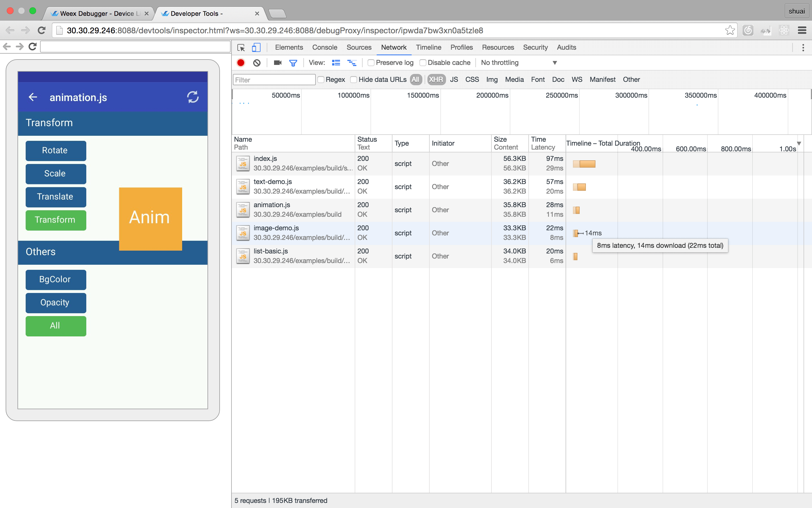The width and height of the screenshot is (812, 508).
Task: Open the Console panel
Action: coord(325,47)
